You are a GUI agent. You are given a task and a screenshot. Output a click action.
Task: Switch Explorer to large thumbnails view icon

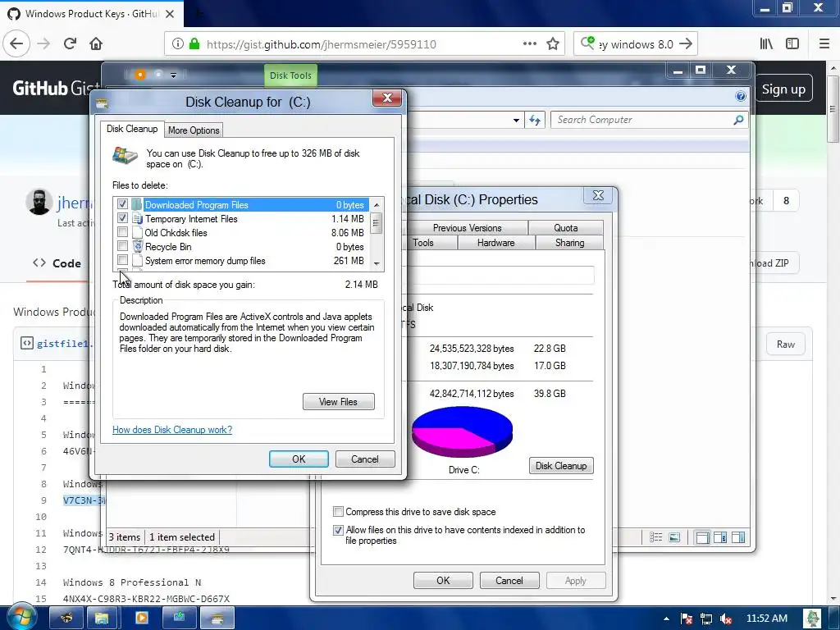click(674, 537)
